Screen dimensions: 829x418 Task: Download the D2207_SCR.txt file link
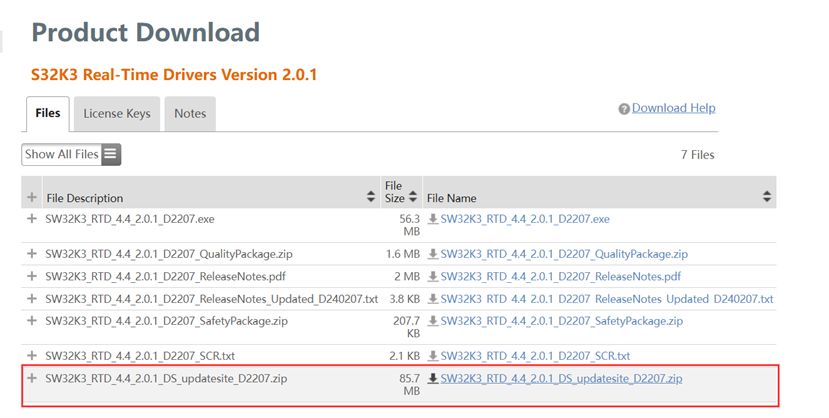pos(535,356)
